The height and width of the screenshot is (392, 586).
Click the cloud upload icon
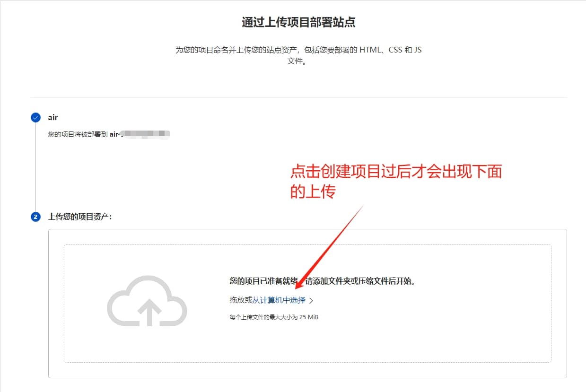point(147,301)
